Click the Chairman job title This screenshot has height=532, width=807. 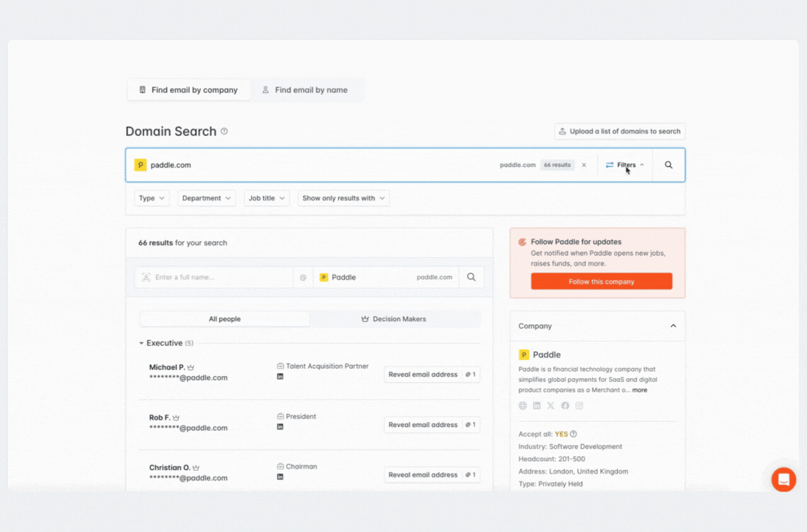301,467
